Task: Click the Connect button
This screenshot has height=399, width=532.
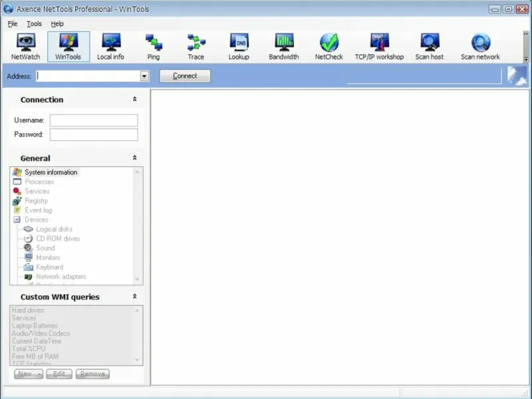Action: [185, 76]
